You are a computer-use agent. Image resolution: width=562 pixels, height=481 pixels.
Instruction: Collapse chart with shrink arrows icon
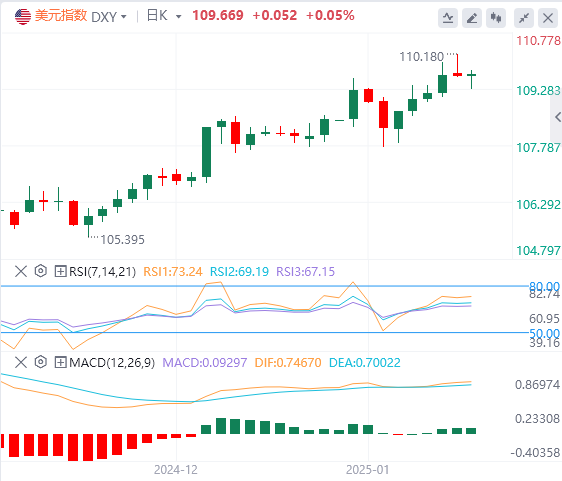524,18
